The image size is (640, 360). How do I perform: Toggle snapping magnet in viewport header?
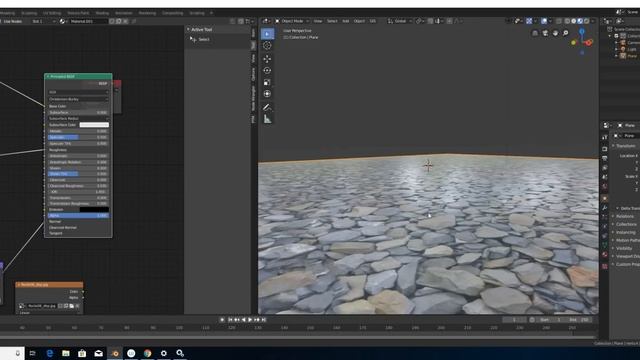point(430,21)
